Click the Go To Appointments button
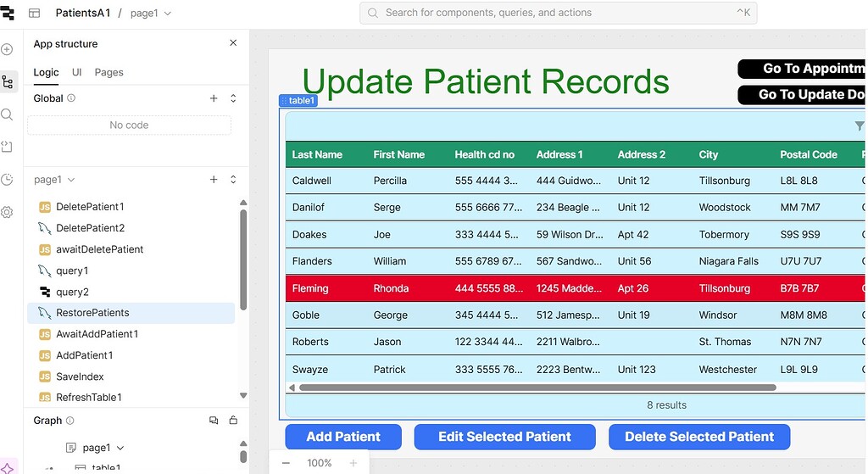Image resolution: width=868 pixels, height=474 pixels. [802, 69]
